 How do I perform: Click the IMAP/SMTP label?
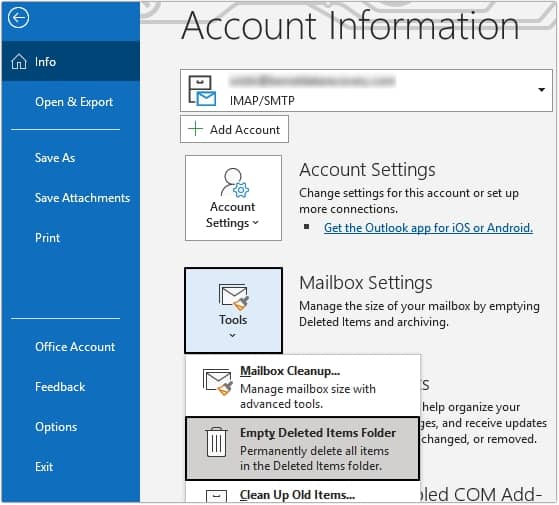(x=262, y=101)
